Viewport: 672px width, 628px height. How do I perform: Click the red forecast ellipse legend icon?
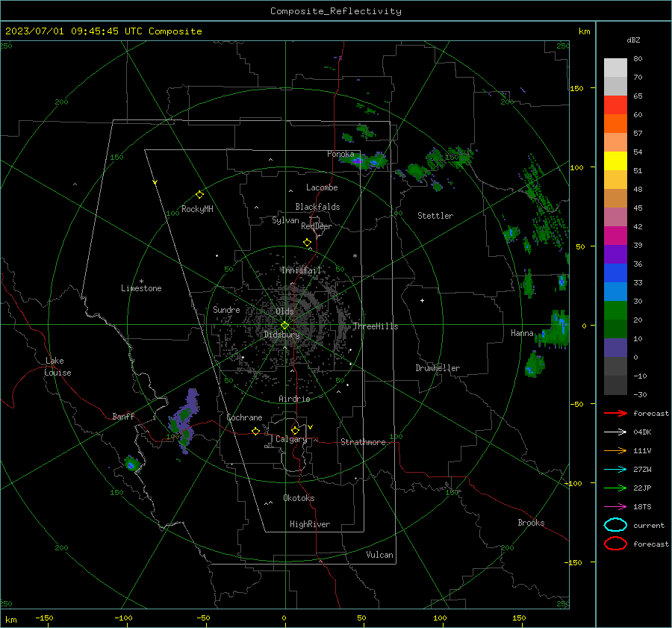[x=615, y=544]
